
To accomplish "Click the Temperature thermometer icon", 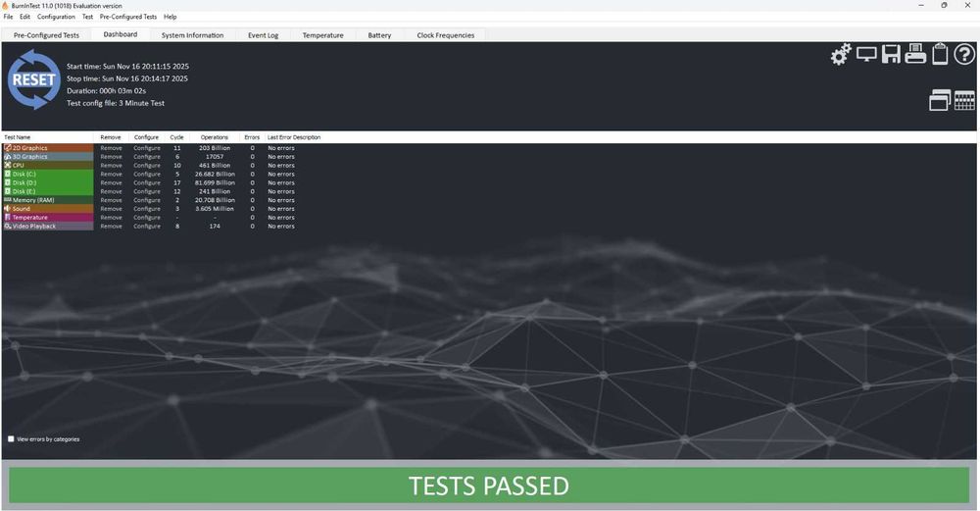I will [8, 218].
